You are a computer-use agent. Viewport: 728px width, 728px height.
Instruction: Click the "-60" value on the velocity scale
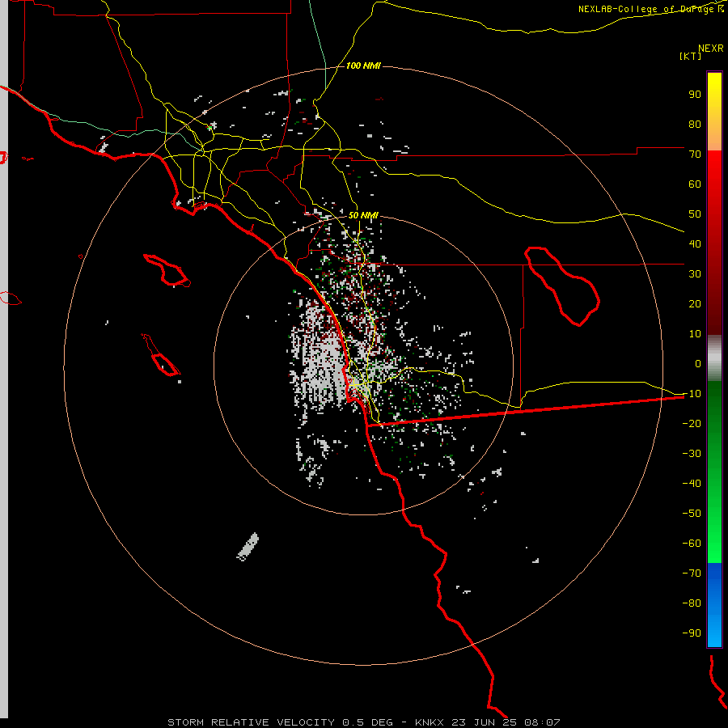(x=692, y=544)
